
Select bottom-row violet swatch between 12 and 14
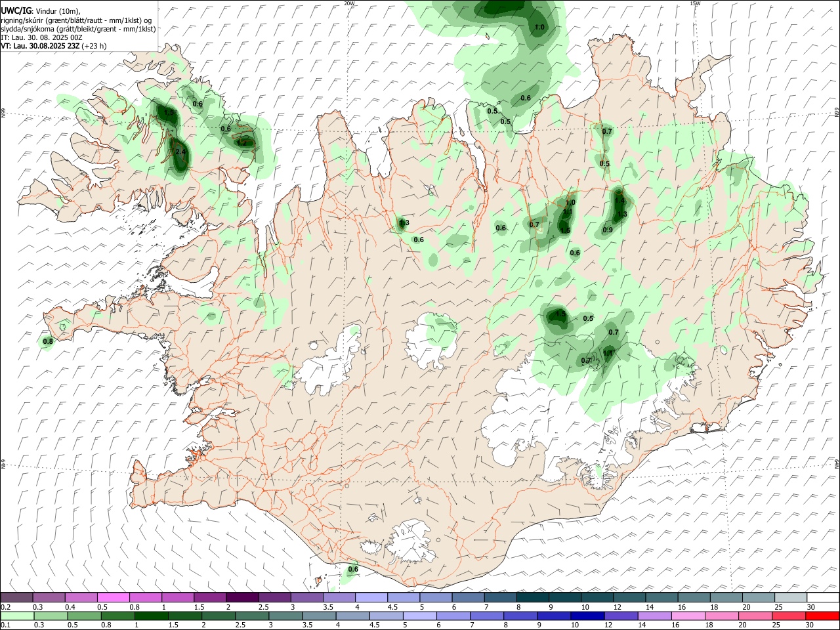(621, 616)
